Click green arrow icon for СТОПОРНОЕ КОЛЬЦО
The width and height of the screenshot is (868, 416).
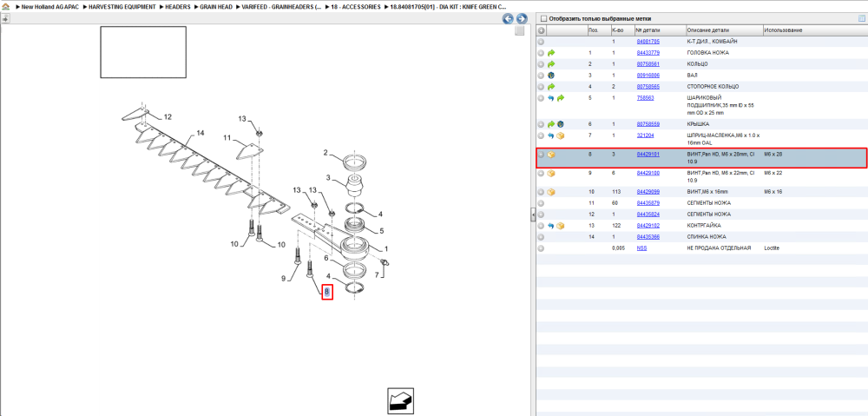[x=551, y=86]
